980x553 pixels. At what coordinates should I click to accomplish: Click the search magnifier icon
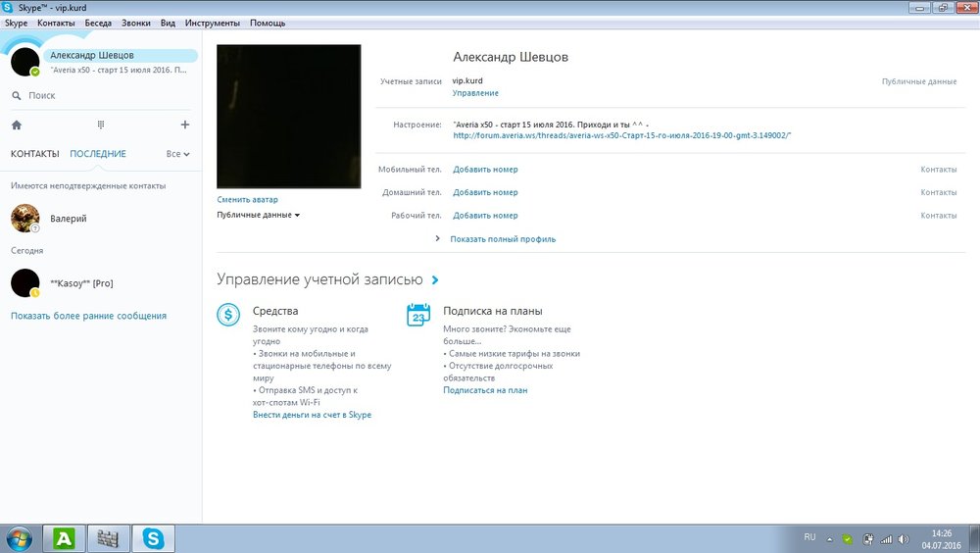[x=17, y=95]
